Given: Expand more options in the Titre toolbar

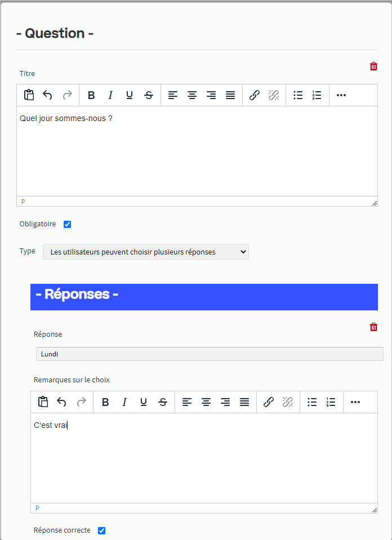Looking at the screenshot, I should [341, 95].
